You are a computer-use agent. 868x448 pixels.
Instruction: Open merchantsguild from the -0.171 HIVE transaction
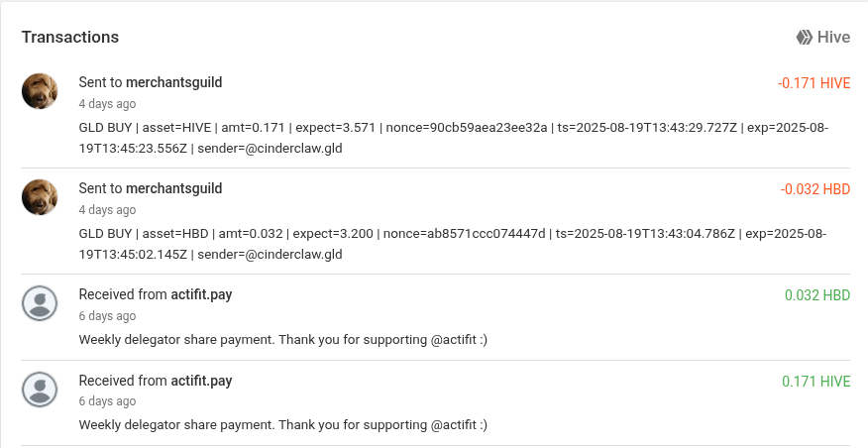click(173, 82)
